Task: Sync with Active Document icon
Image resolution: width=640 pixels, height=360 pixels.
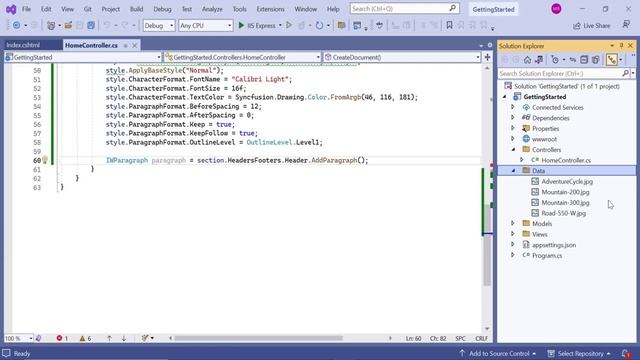Action: 573,60
